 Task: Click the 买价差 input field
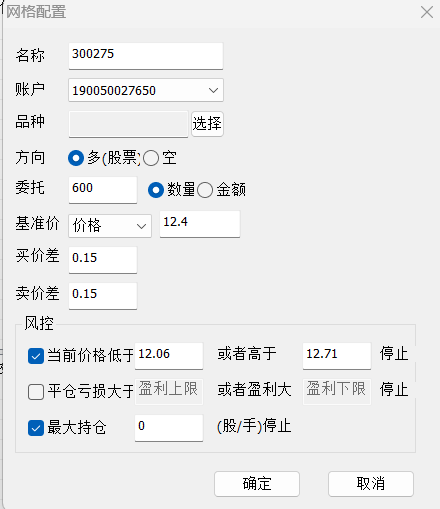tap(103, 260)
